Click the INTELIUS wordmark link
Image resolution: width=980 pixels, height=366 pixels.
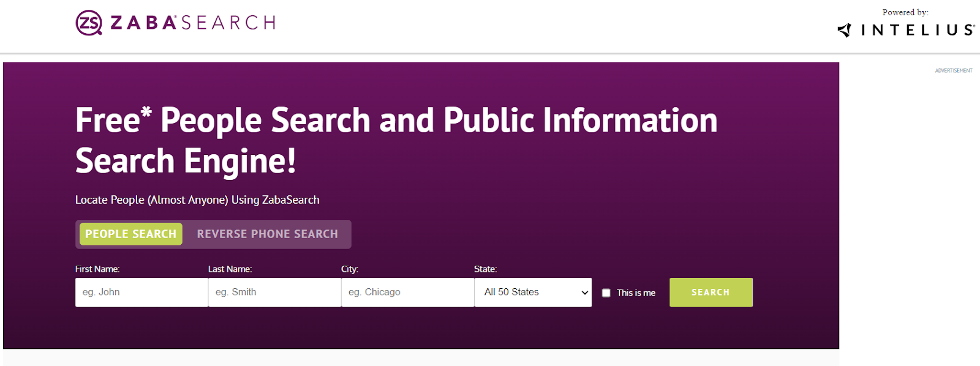click(918, 30)
